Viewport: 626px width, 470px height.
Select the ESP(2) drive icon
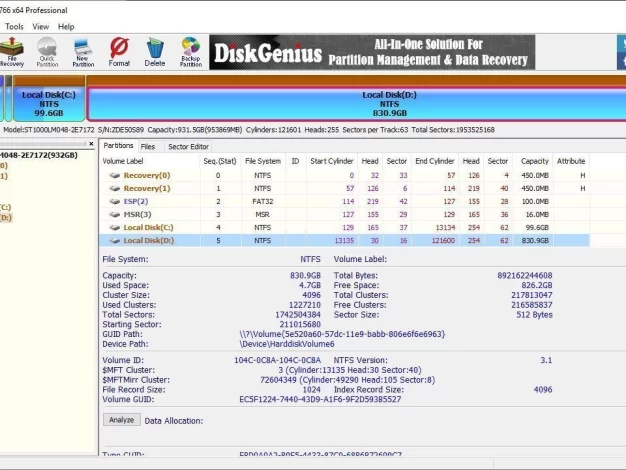(115, 201)
